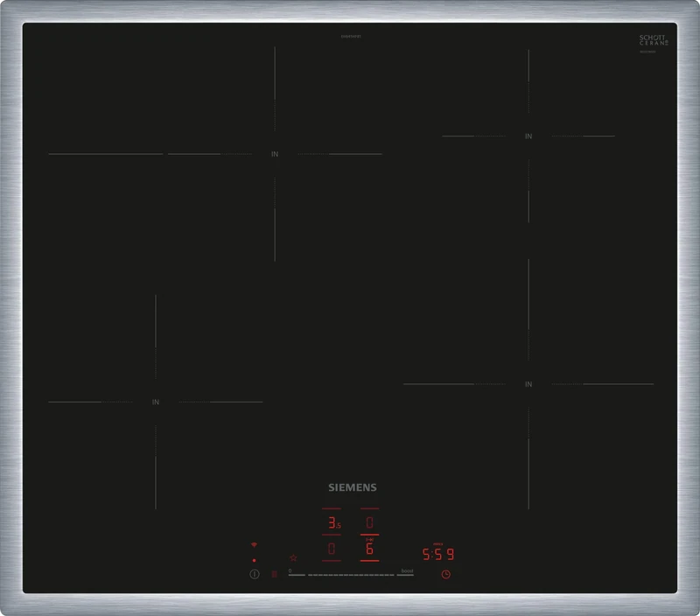The image size is (700, 616).
Task: Tap the boost function label
Action: pos(408,570)
